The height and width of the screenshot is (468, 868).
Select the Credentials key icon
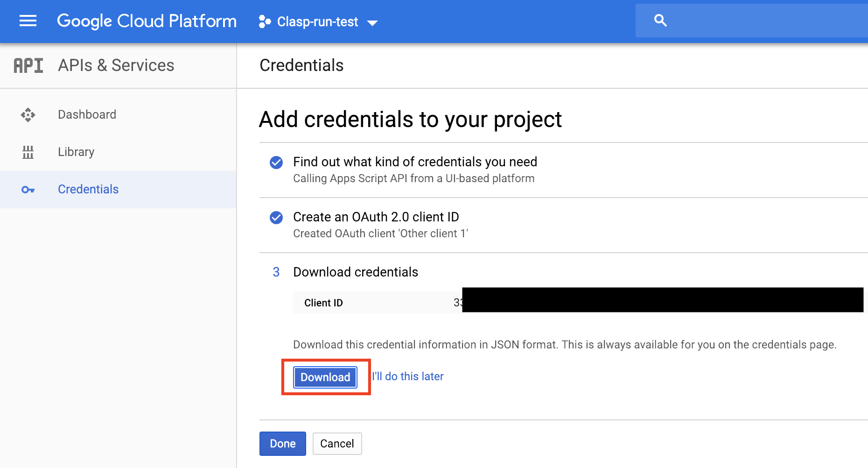point(28,190)
